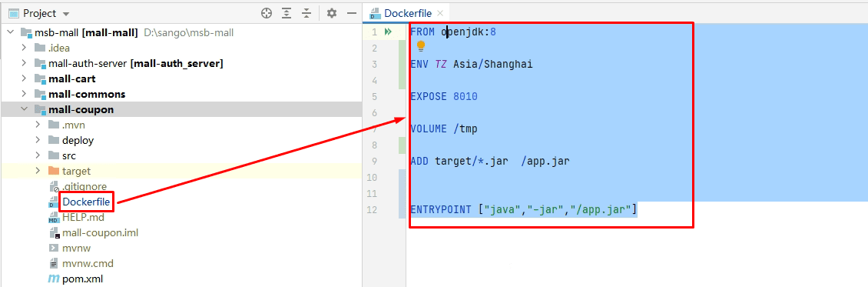Click on 'FROM openjdk:8' code line

453,32
